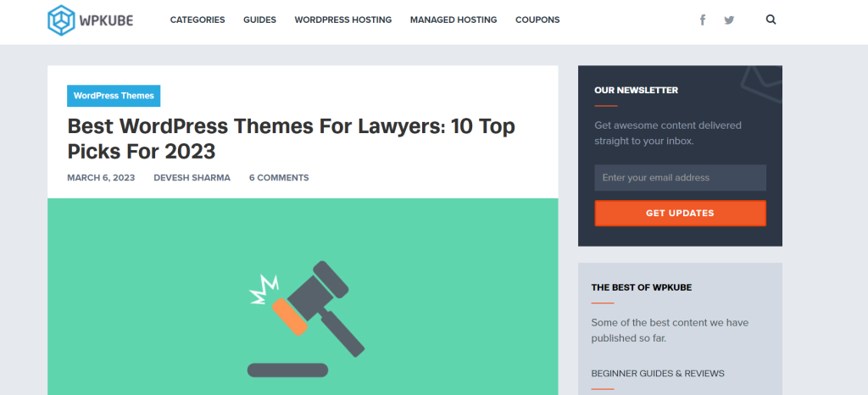Open the Categories menu
The width and height of the screenshot is (868, 395).
pyautogui.click(x=198, y=19)
